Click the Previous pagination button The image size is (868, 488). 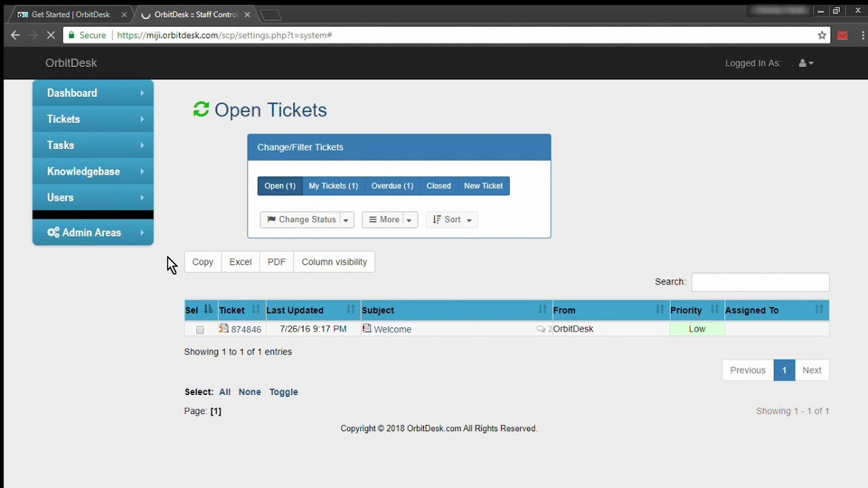coord(748,370)
